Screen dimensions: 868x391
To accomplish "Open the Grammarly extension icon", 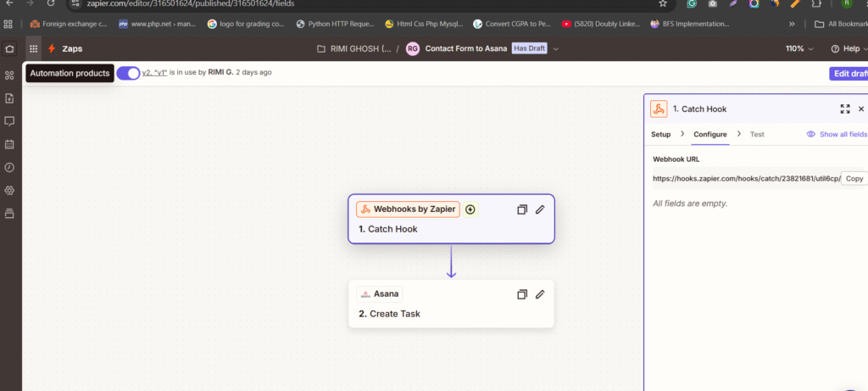I will [x=692, y=3].
